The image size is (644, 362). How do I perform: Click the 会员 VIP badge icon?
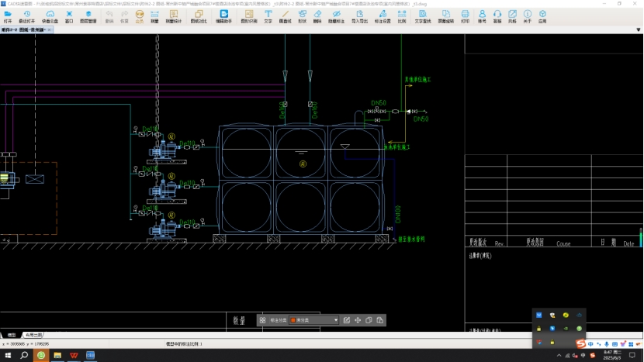[140, 16]
